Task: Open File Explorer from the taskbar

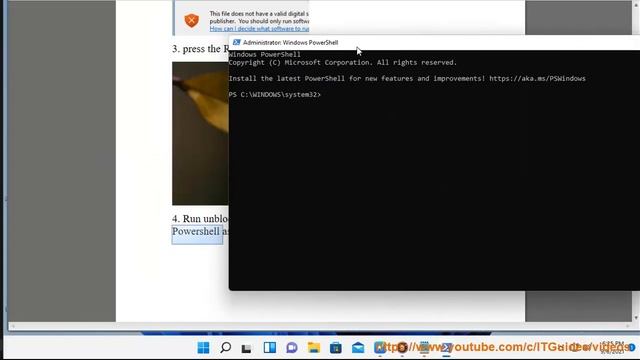Action: point(314,347)
